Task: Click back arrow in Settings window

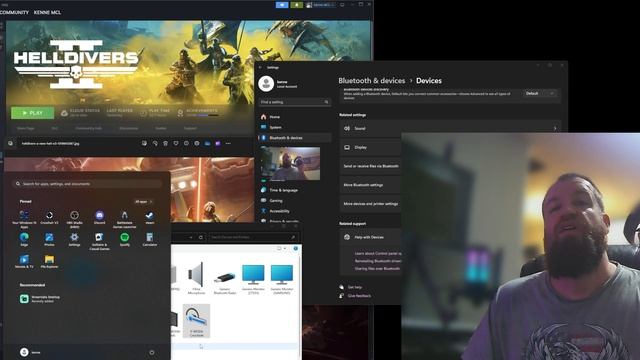Action: click(260, 67)
